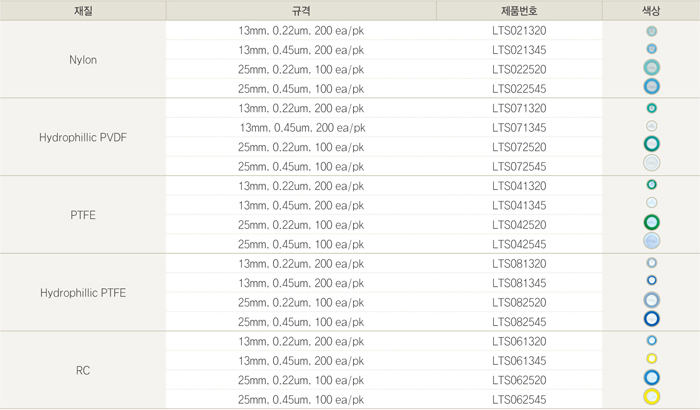Click the 색상 column header
This screenshot has height=410, width=700.
point(651,11)
